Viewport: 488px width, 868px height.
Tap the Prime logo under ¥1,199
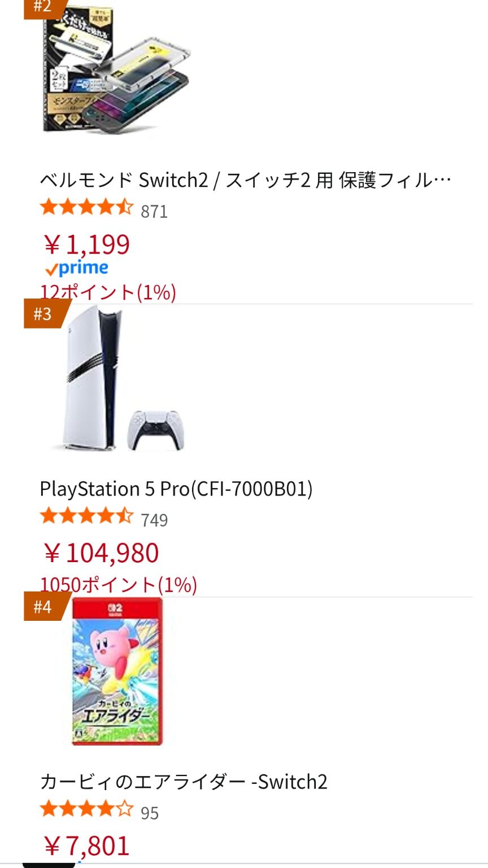76,269
